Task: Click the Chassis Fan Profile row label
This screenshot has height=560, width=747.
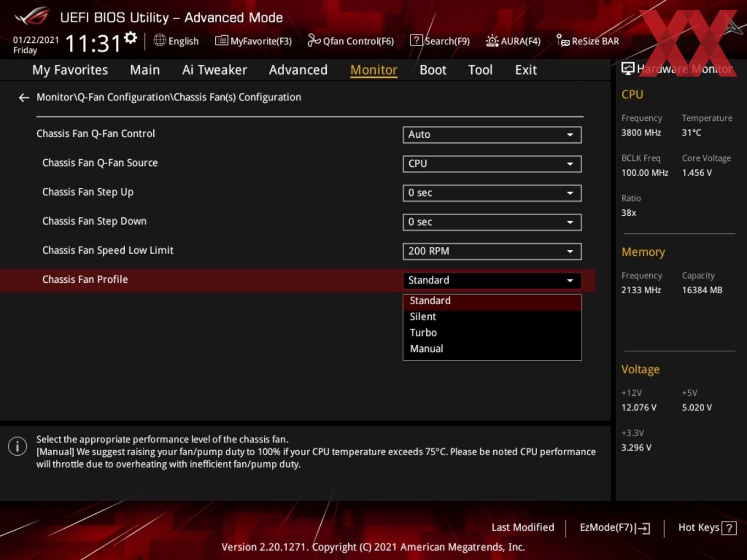Action: click(x=85, y=279)
